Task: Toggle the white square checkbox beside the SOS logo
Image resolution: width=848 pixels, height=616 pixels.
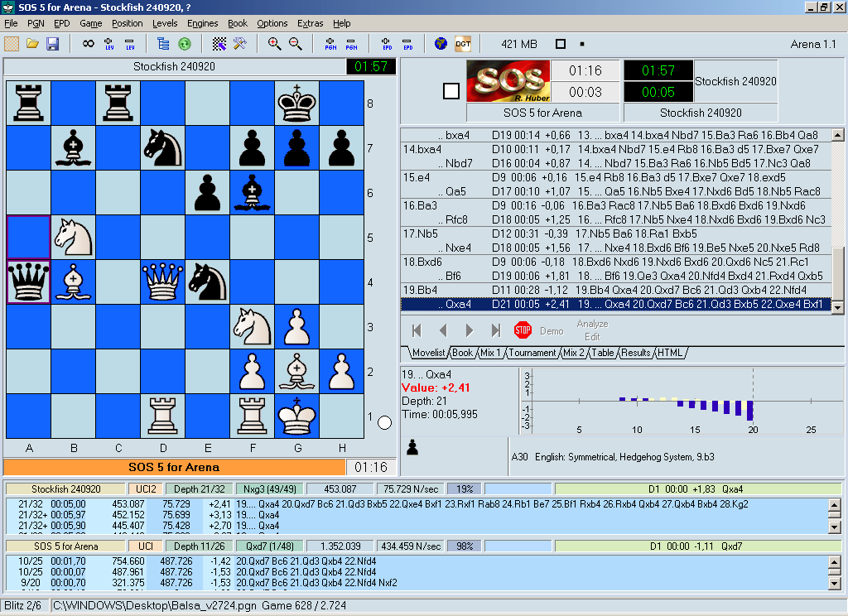Action: (450, 91)
